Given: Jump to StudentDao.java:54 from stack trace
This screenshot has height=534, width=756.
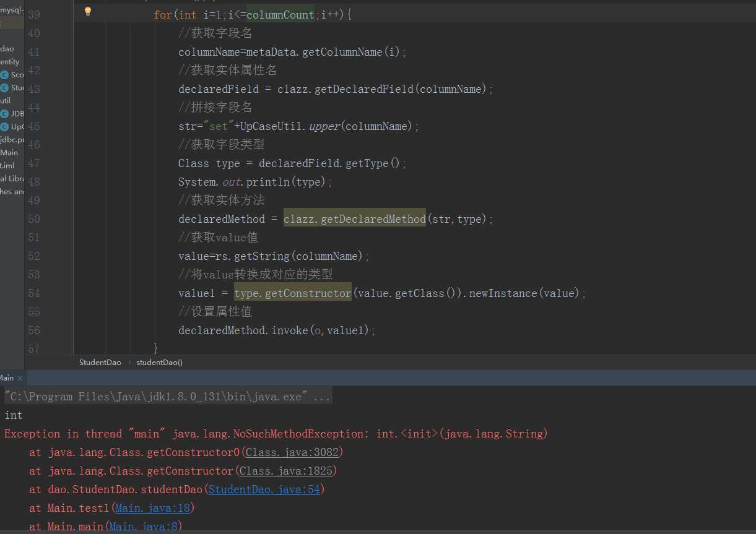Looking at the screenshot, I should point(264,489).
